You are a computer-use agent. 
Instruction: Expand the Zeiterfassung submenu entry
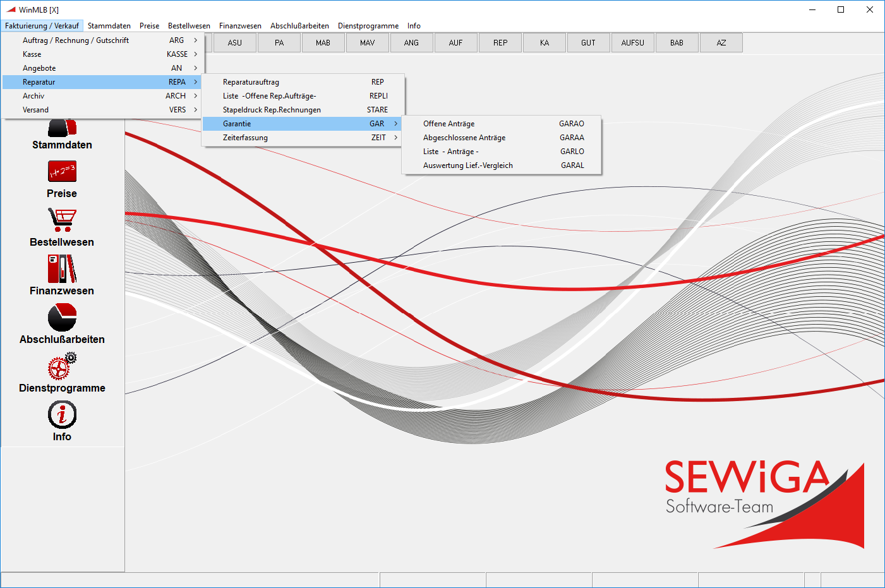[302, 138]
